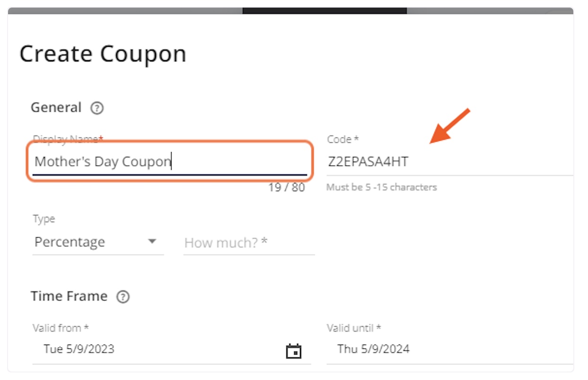Click the Code * field label
The width and height of the screenshot is (588, 380).
(x=343, y=139)
